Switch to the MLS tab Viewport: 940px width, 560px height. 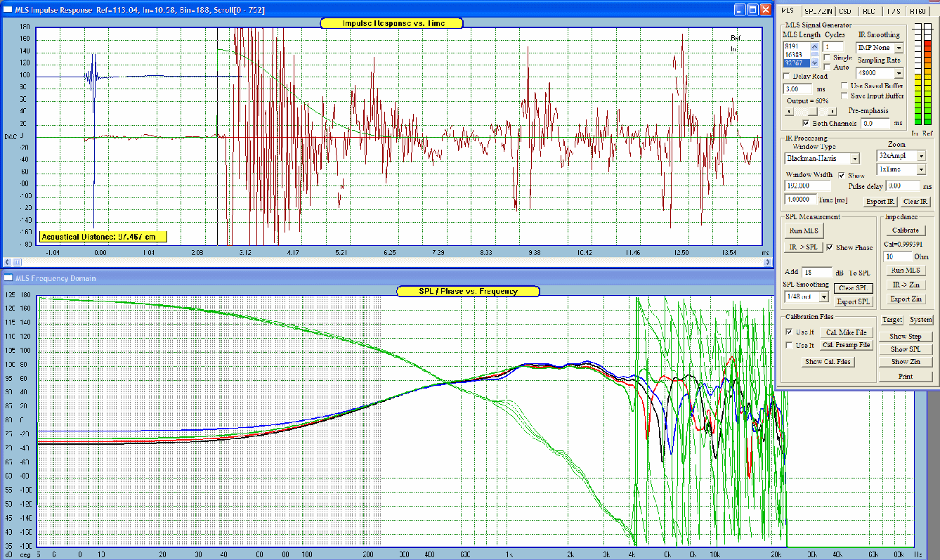(x=787, y=11)
